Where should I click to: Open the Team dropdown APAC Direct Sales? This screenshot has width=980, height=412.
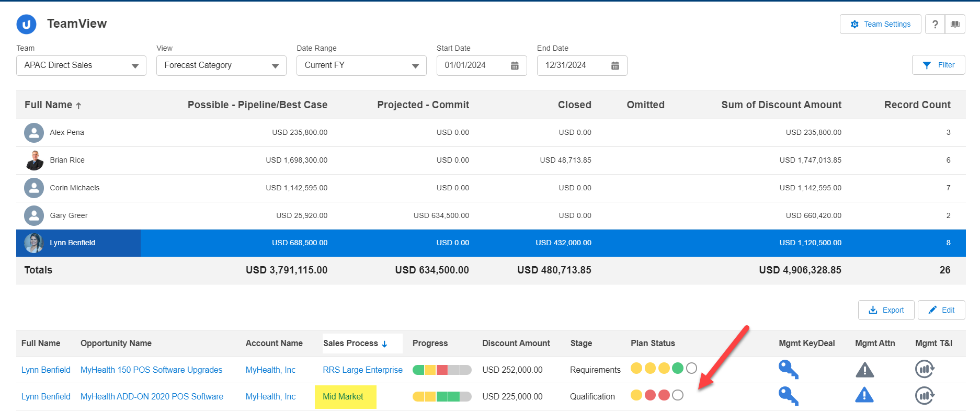81,65
